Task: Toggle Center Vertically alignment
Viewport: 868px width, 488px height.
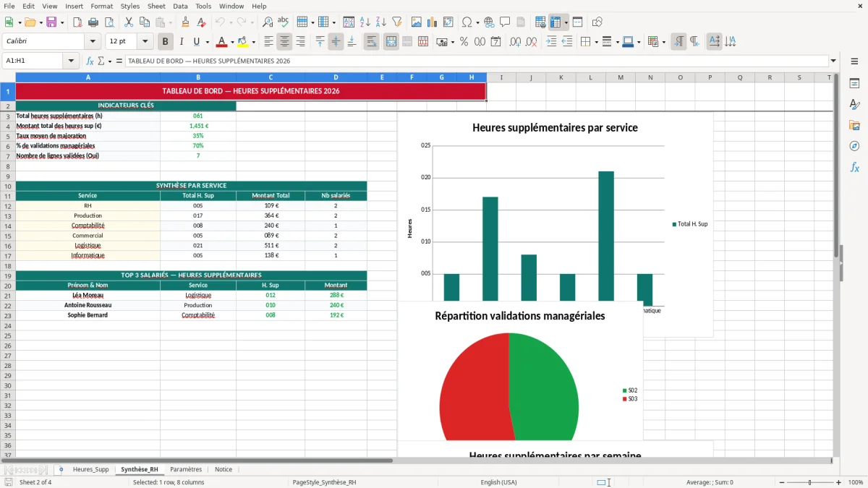Action: click(336, 42)
